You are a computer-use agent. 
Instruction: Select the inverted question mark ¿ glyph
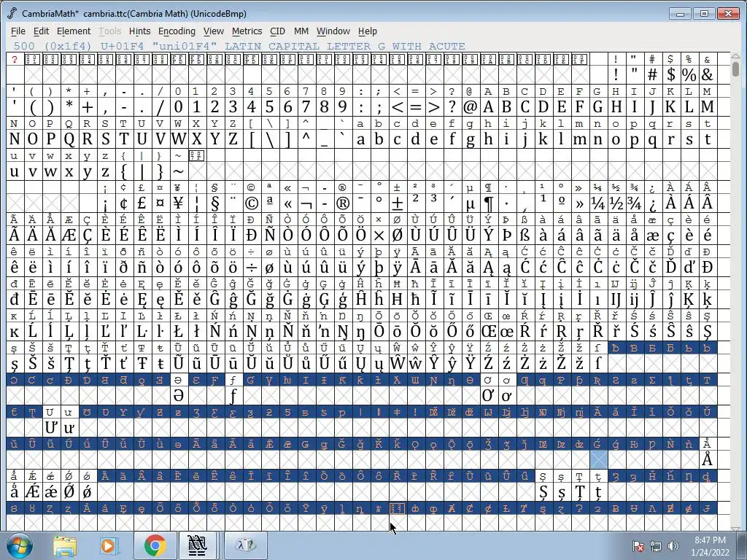point(653,203)
